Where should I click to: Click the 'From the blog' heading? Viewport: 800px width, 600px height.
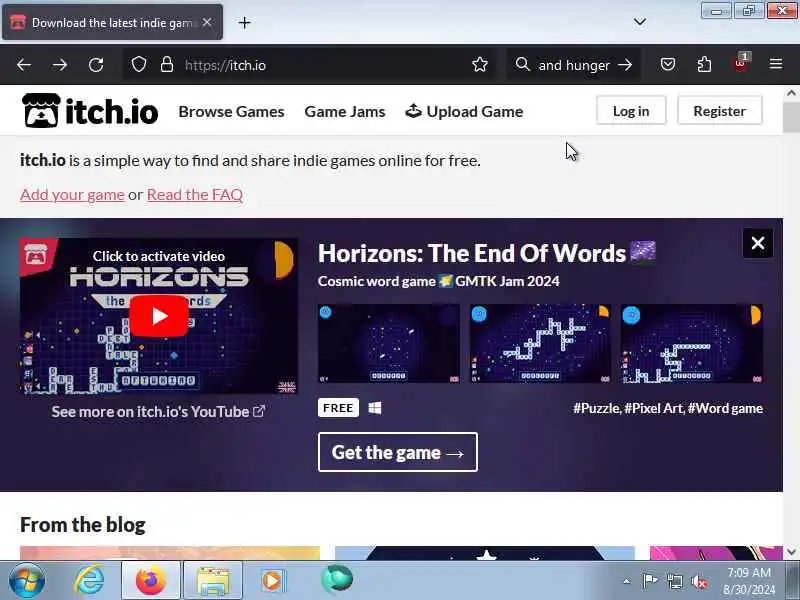[x=83, y=524]
